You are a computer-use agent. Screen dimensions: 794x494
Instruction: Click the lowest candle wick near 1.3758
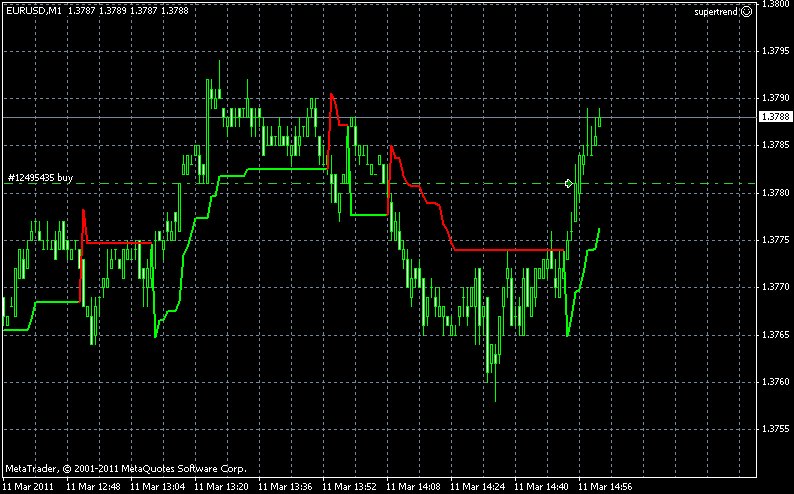pyautogui.click(x=496, y=395)
